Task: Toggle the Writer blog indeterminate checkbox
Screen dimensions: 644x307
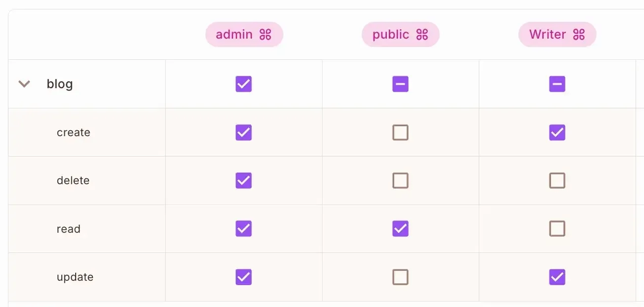Action: click(x=557, y=84)
